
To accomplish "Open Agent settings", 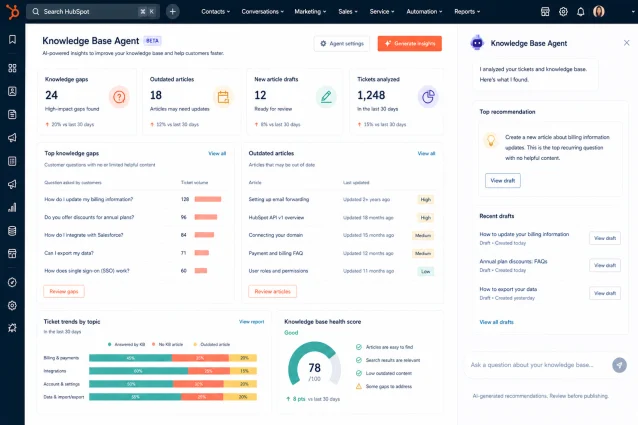I will (x=342, y=44).
